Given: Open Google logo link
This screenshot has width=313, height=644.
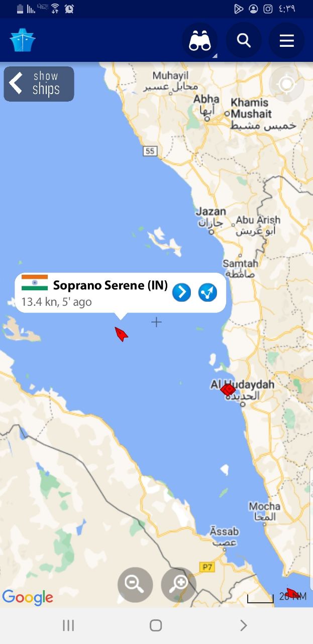Looking at the screenshot, I should point(28,597).
